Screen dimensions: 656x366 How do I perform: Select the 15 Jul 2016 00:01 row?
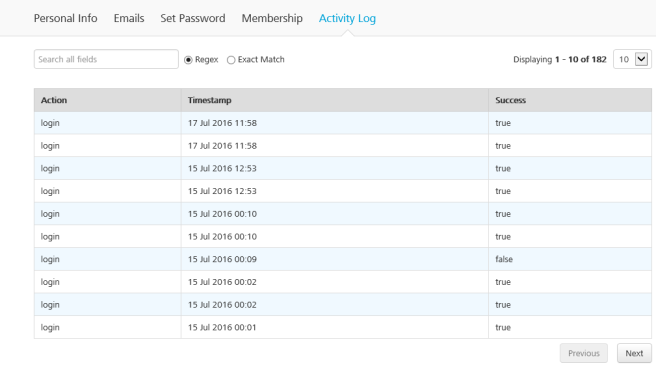point(343,327)
